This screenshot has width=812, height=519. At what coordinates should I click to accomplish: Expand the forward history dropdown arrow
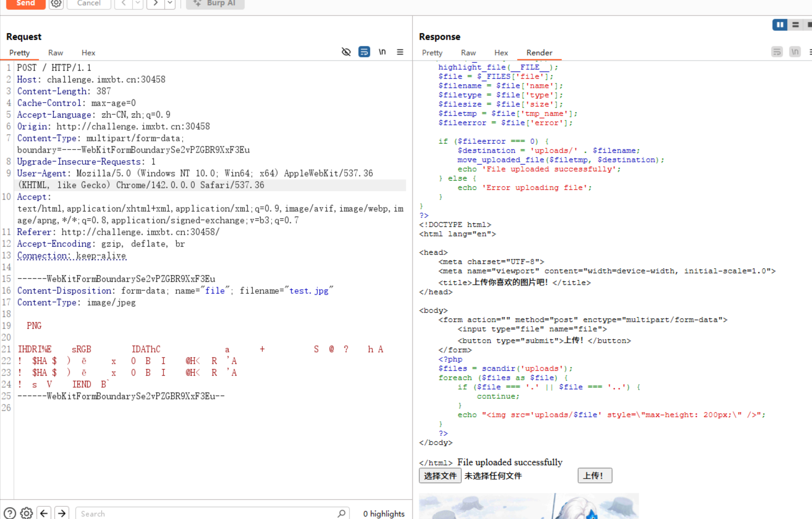[x=170, y=3]
